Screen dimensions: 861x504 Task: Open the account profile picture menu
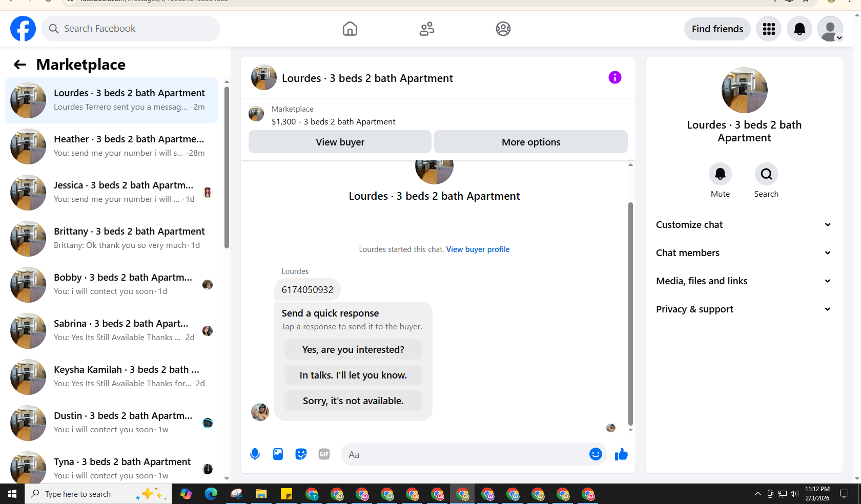[830, 29]
